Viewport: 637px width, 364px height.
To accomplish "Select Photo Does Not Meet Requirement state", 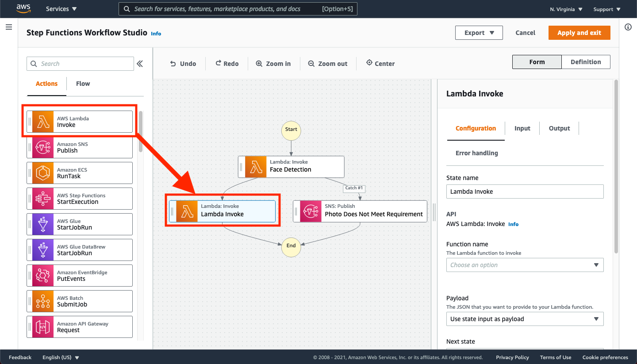I will click(x=360, y=211).
